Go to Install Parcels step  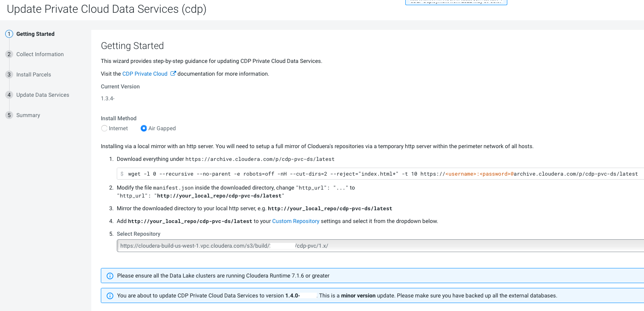[x=33, y=74]
